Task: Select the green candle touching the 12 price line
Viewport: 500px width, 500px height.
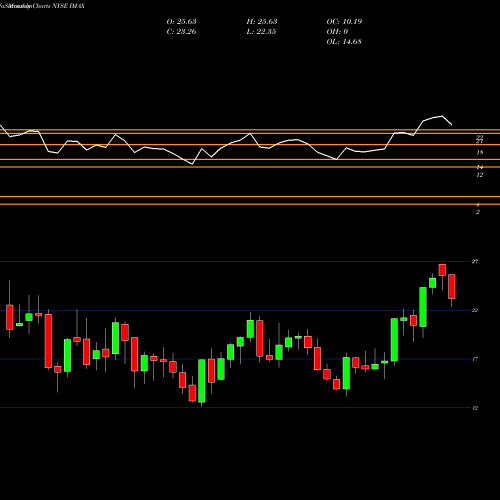Action: point(202,381)
